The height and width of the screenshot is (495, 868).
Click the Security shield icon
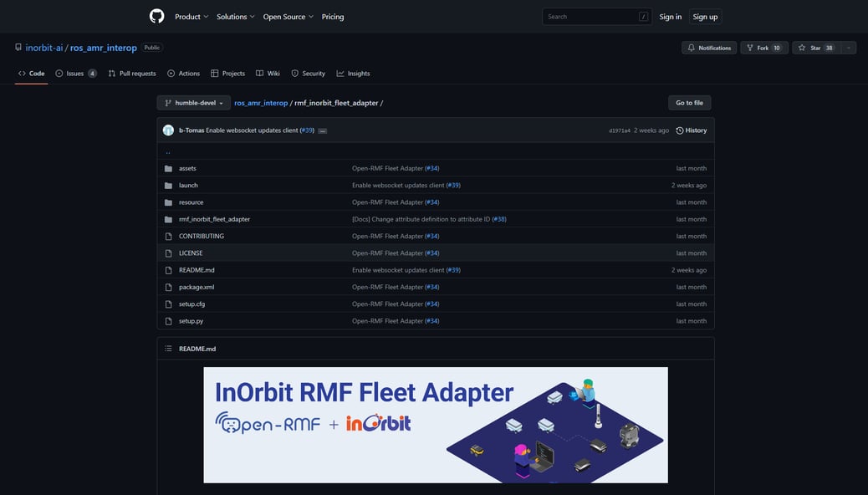294,73
